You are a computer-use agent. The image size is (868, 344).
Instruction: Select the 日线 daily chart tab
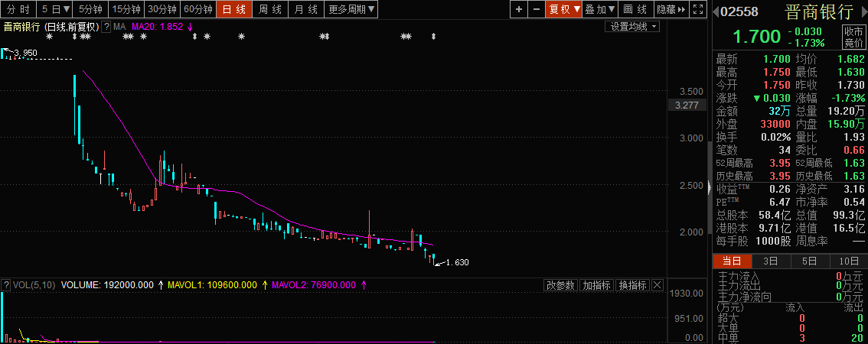(234, 9)
